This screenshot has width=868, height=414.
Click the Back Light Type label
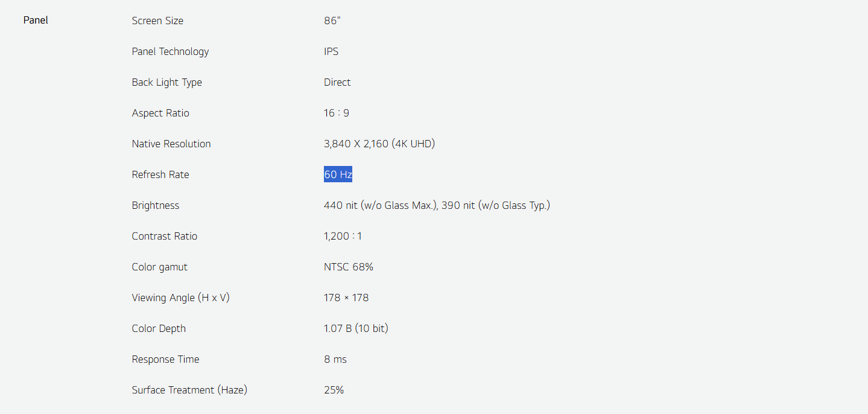[x=166, y=82]
